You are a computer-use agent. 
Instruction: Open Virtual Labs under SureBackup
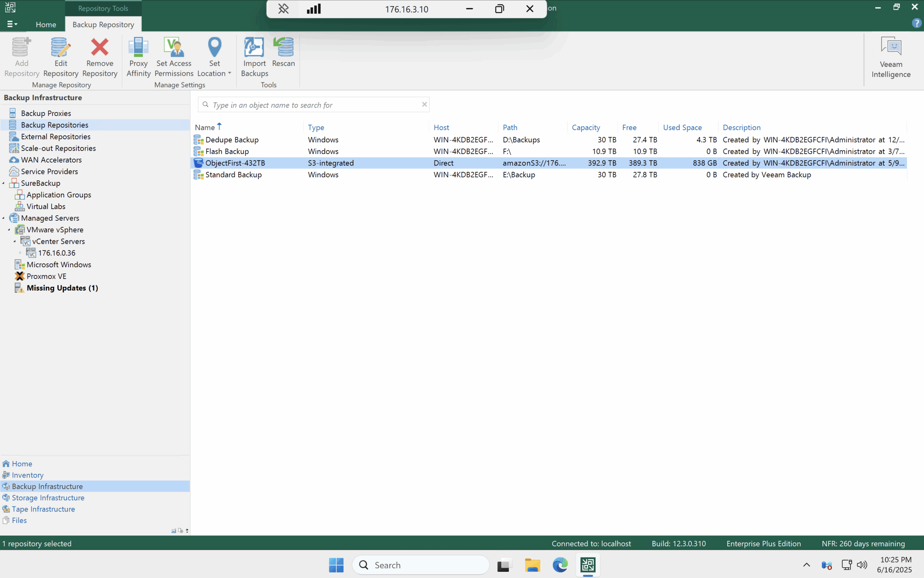(x=46, y=206)
